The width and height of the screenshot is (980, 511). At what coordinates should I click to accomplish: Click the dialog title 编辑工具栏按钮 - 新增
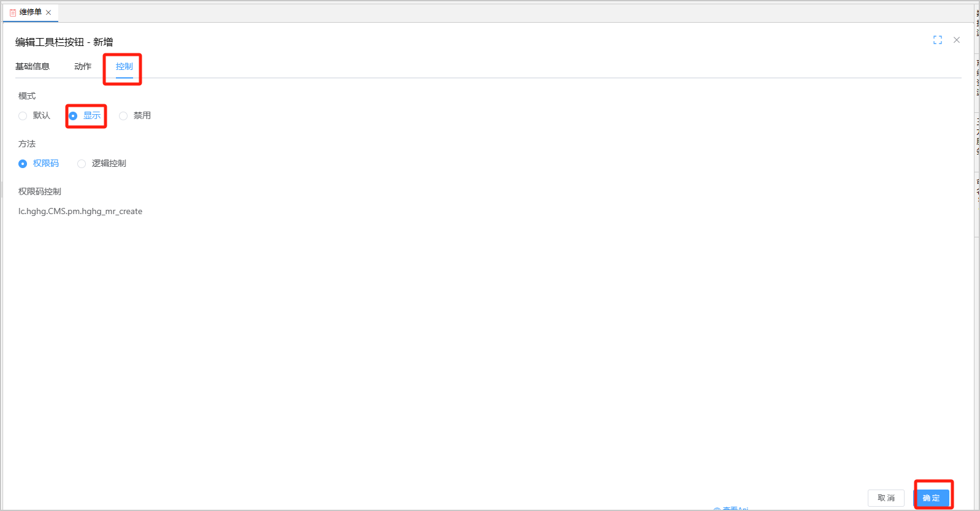pyautogui.click(x=64, y=42)
